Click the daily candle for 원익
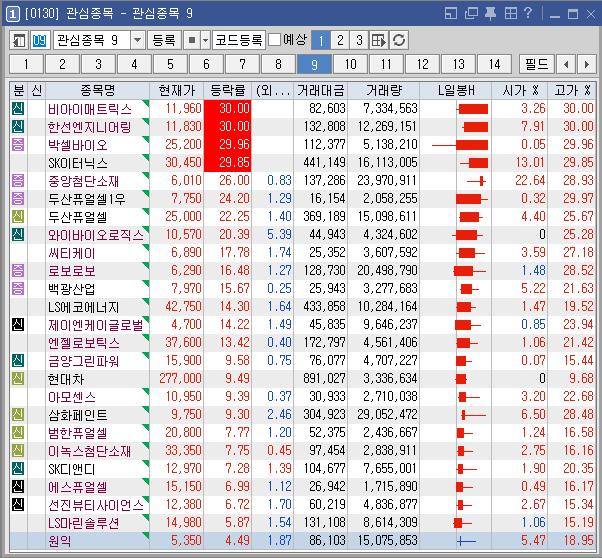This screenshot has width=602, height=558. (466, 541)
